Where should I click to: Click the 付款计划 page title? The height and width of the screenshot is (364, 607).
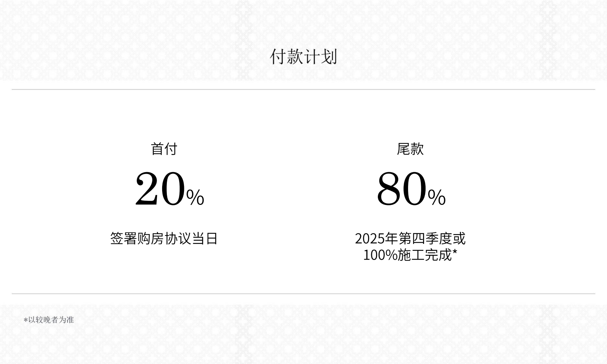pos(303,57)
